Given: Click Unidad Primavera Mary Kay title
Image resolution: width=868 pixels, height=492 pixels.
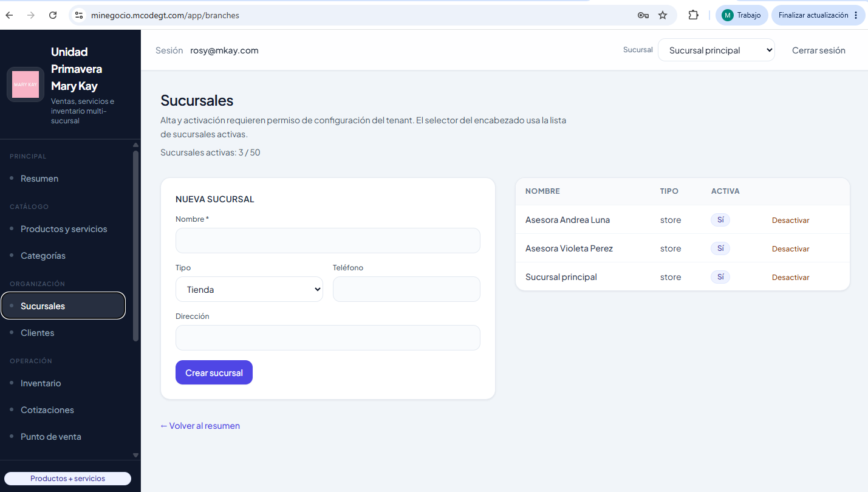Looking at the screenshot, I should point(77,69).
